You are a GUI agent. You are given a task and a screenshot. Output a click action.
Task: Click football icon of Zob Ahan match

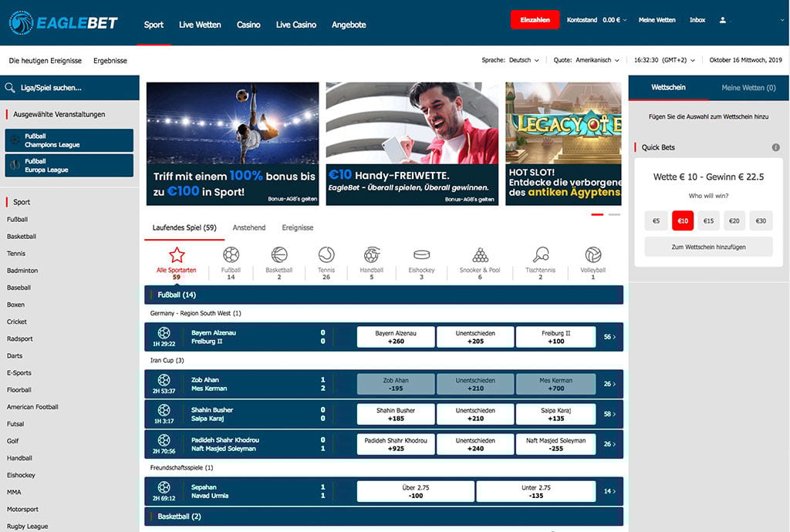coord(164,380)
